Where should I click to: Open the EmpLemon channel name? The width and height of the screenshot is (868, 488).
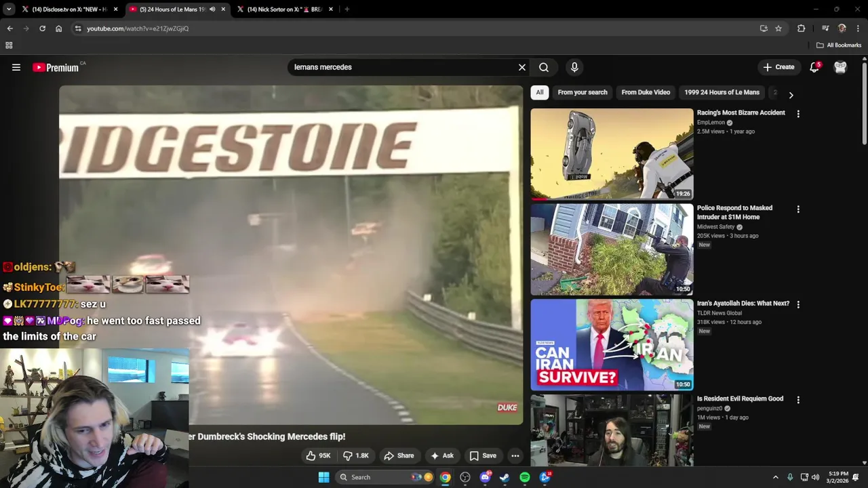pos(711,123)
